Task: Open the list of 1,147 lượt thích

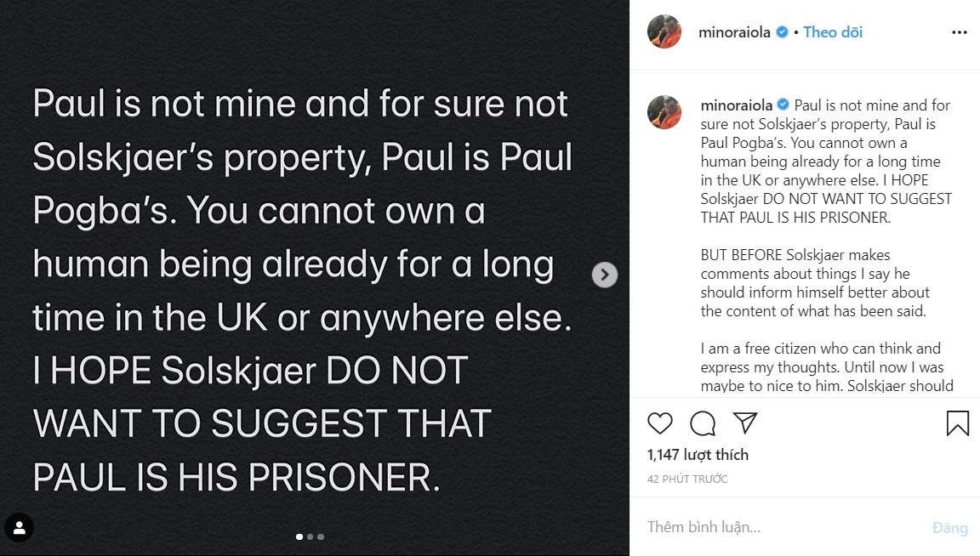Action: point(698,454)
